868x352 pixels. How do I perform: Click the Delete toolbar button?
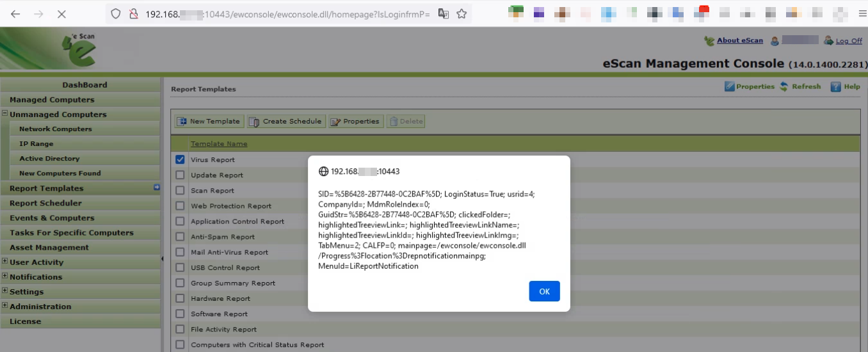point(405,121)
